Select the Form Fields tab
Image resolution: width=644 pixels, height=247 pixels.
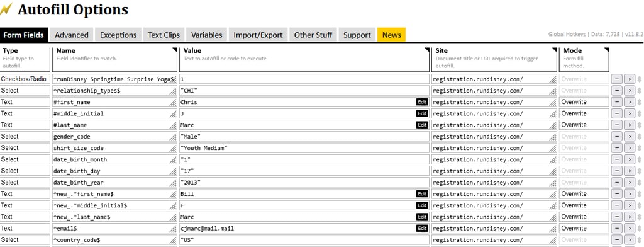click(x=24, y=35)
